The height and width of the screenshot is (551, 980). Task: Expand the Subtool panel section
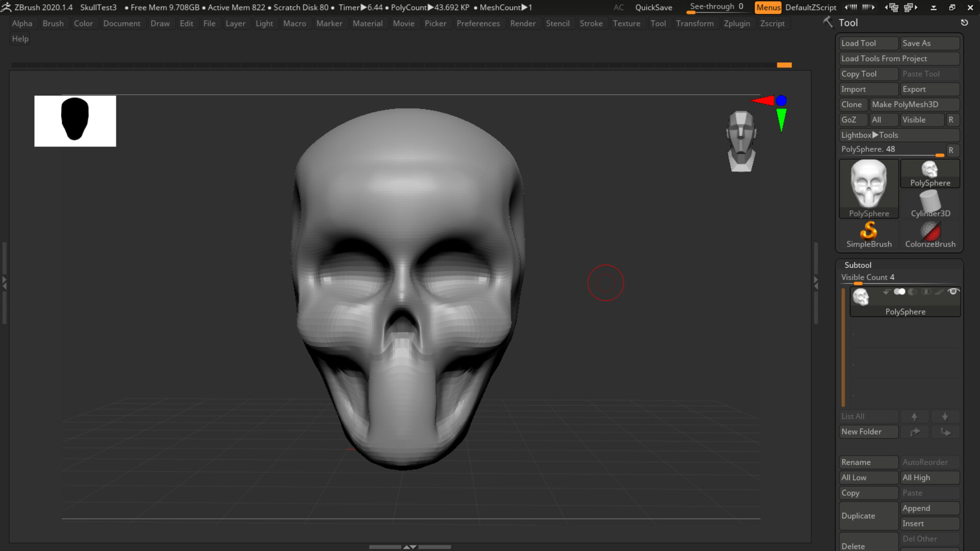tap(857, 265)
